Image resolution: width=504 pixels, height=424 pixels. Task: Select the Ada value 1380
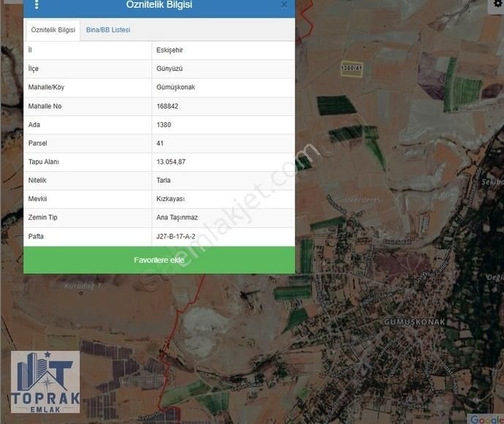click(x=164, y=124)
